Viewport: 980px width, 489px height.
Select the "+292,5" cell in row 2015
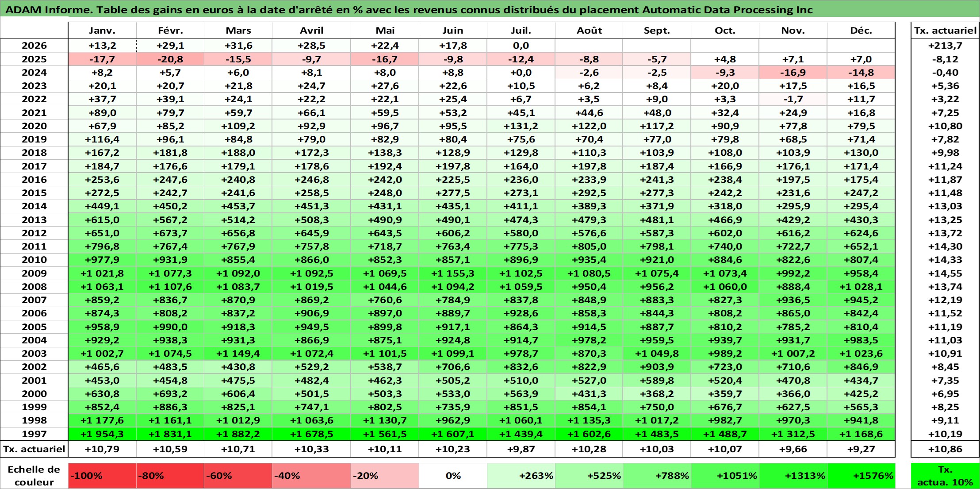click(589, 193)
